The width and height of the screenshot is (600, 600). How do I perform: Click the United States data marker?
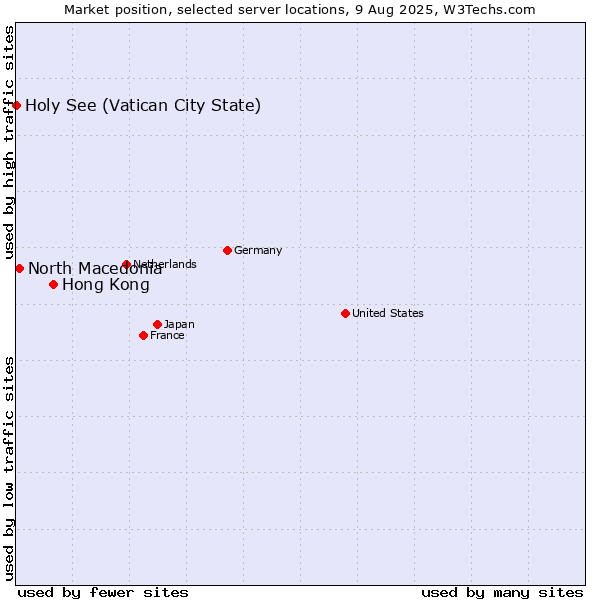coord(345,314)
